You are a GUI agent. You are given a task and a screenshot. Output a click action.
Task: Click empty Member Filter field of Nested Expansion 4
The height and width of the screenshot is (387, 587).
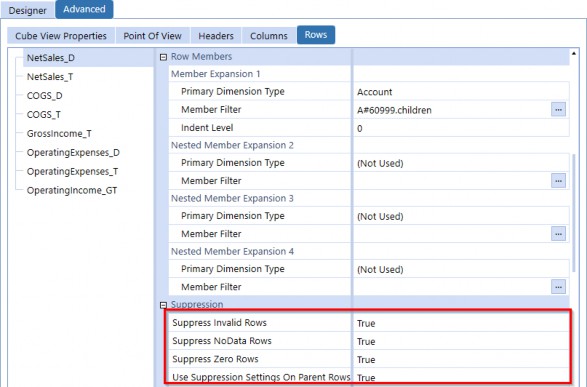tap(451, 287)
